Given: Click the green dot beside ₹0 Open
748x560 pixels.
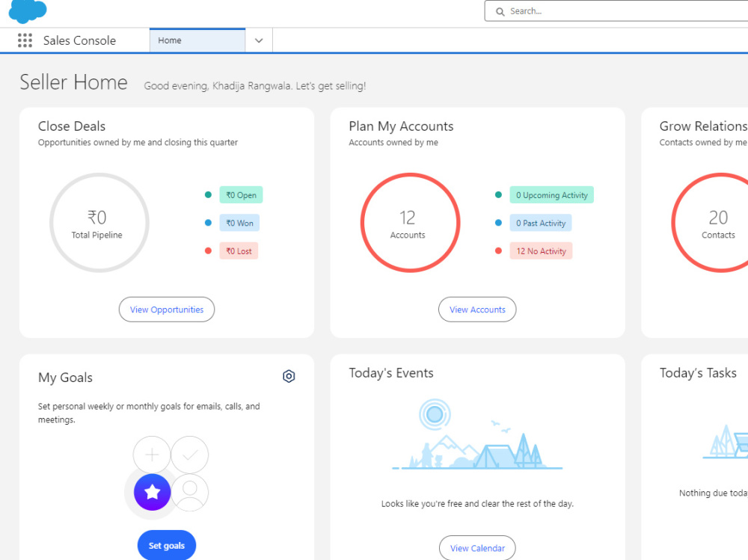Looking at the screenshot, I should (208, 194).
